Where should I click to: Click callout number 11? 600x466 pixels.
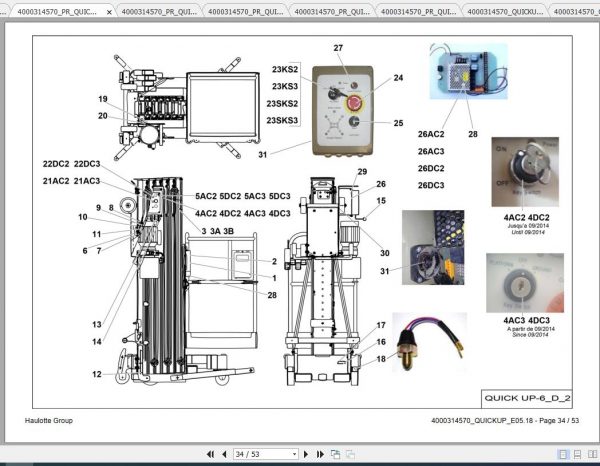(x=96, y=234)
